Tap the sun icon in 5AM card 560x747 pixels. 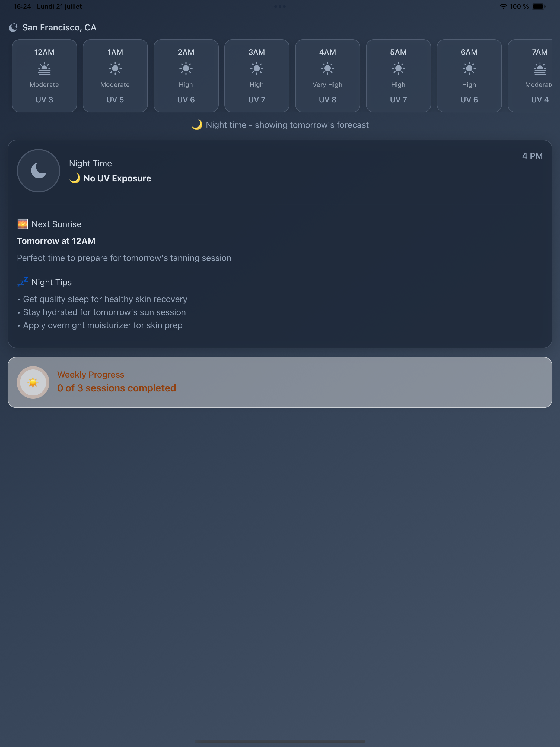(398, 69)
